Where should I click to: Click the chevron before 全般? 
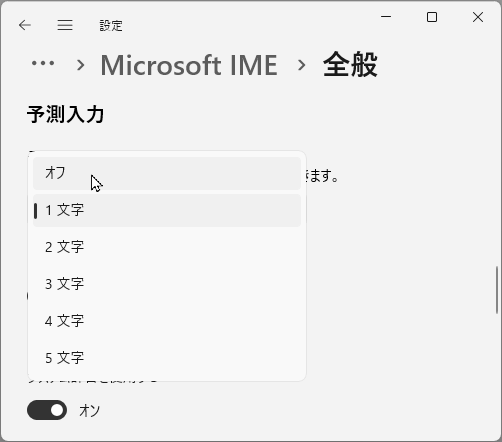coord(301,65)
